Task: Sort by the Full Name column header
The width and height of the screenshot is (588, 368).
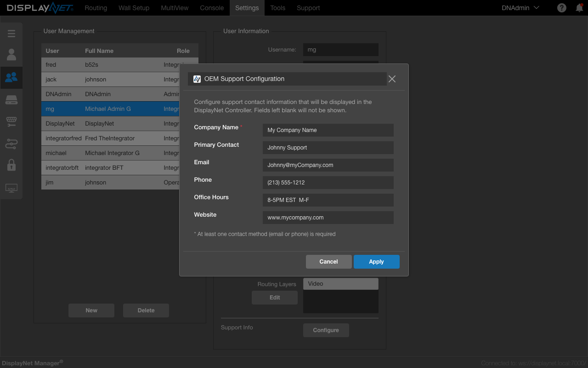Action: pyautogui.click(x=99, y=51)
